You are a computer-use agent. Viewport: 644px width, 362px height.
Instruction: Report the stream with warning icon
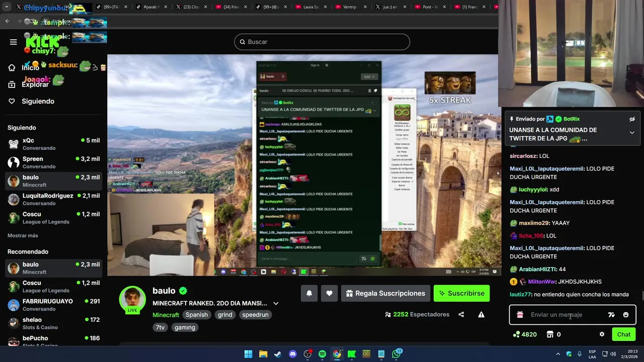point(481,314)
